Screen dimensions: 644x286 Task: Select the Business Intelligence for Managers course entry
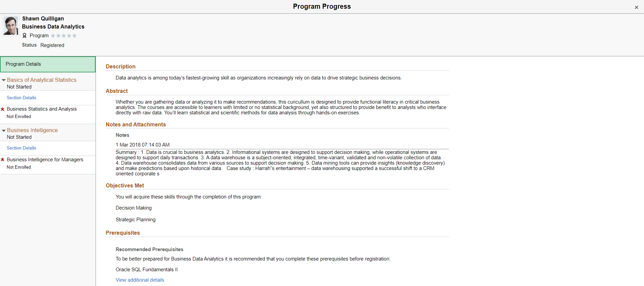pyautogui.click(x=45, y=160)
